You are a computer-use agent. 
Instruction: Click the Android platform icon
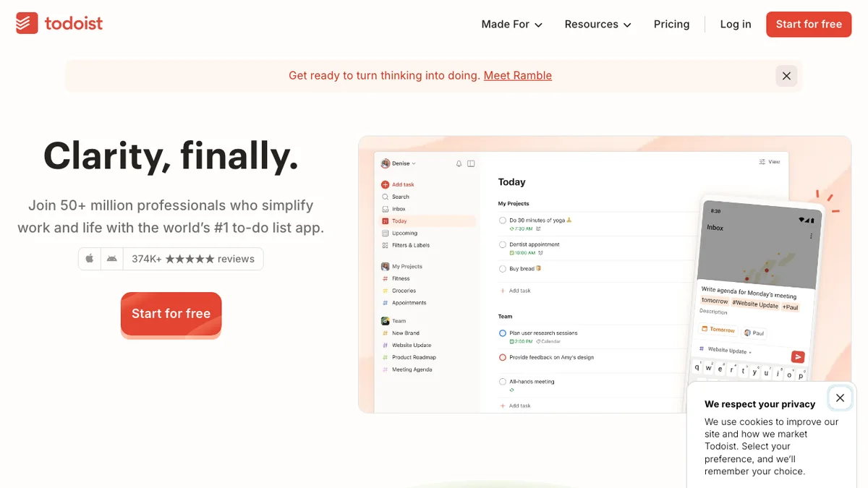coord(111,259)
